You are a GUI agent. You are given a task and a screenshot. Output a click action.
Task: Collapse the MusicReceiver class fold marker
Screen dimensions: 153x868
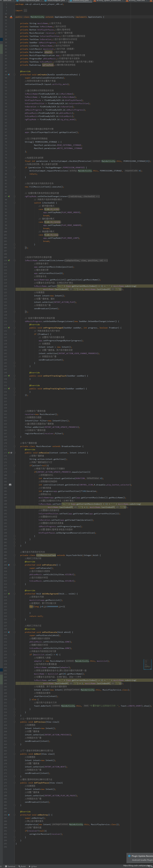point(14,446)
